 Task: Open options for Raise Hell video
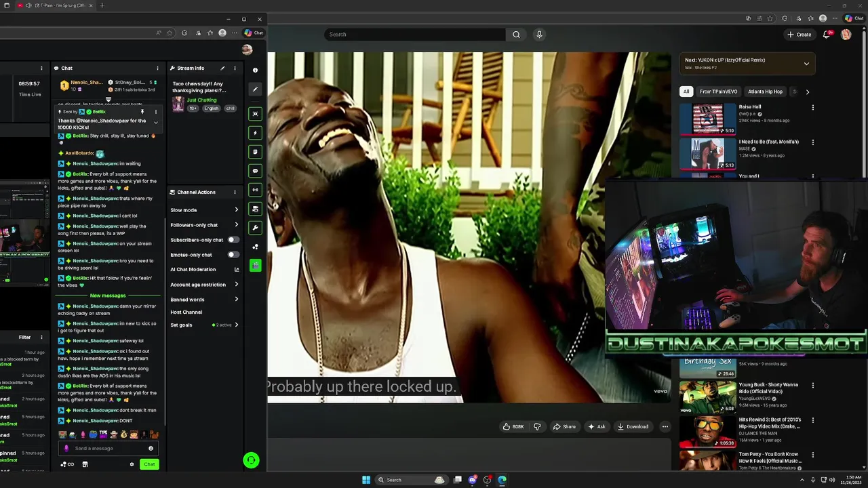click(812, 107)
